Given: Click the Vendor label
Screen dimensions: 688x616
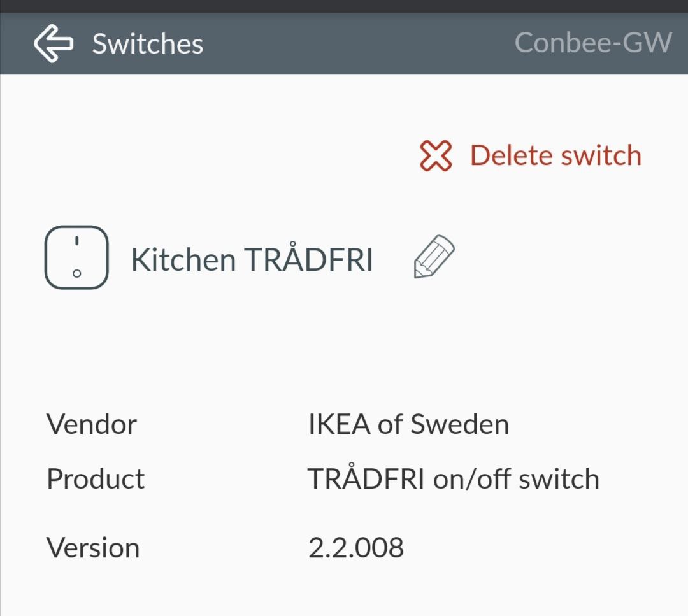Looking at the screenshot, I should 92,424.
